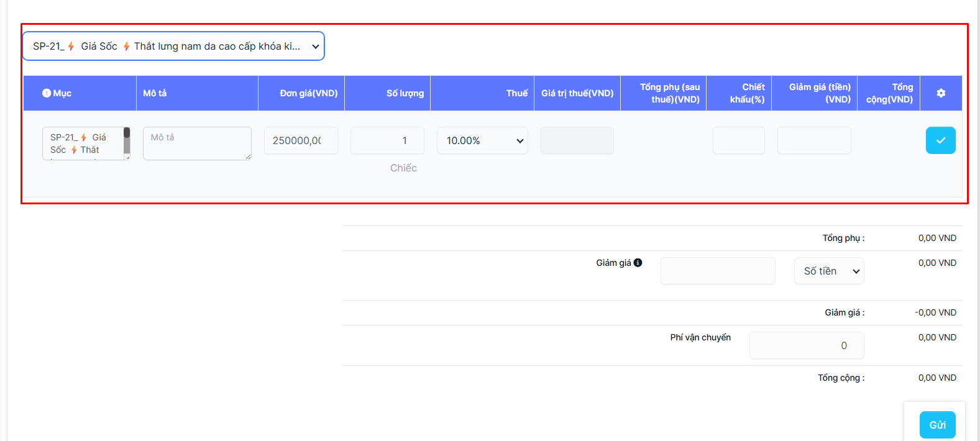This screenshot has height=441, width=980.
Task: Focus the unit price field showing 250000,00
Action: pos(301,140)
